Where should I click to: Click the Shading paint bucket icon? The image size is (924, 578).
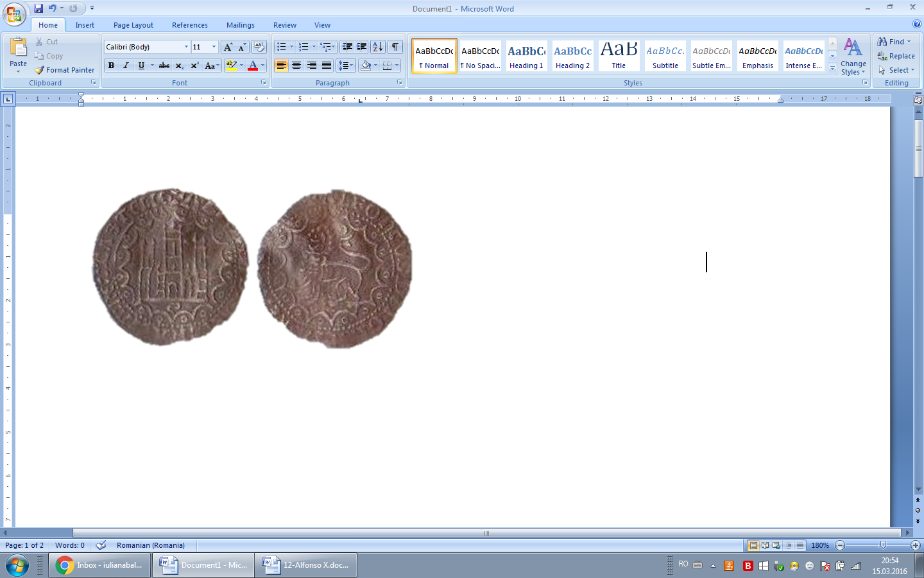366,66
